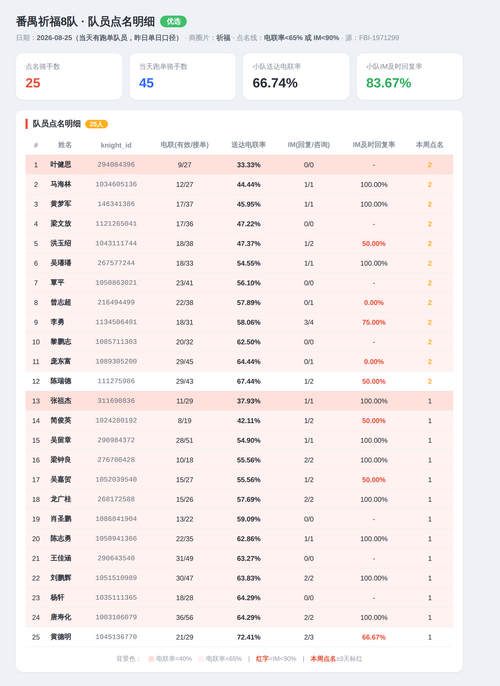Click the green 优选 badge beside the title
Image resolution: width=500 pixels, height=686 pixels.
(x=173, y=21)
